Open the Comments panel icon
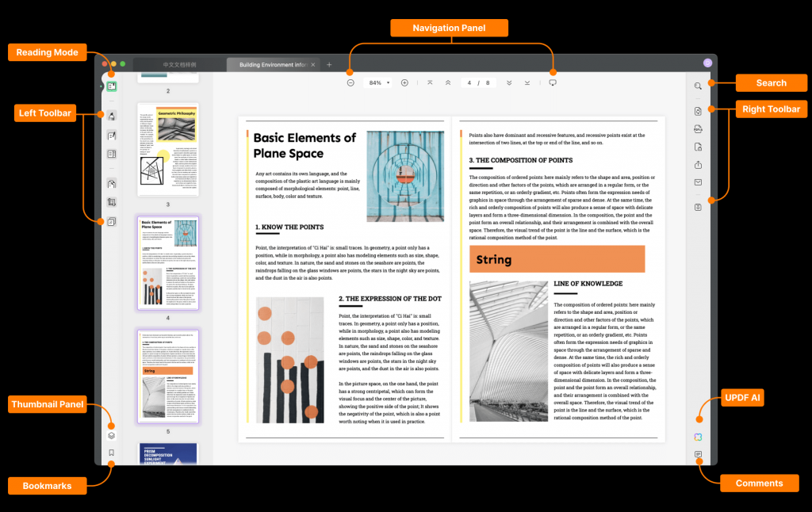The height and width of the screenshot is (512, 812). tap(698, 454)
